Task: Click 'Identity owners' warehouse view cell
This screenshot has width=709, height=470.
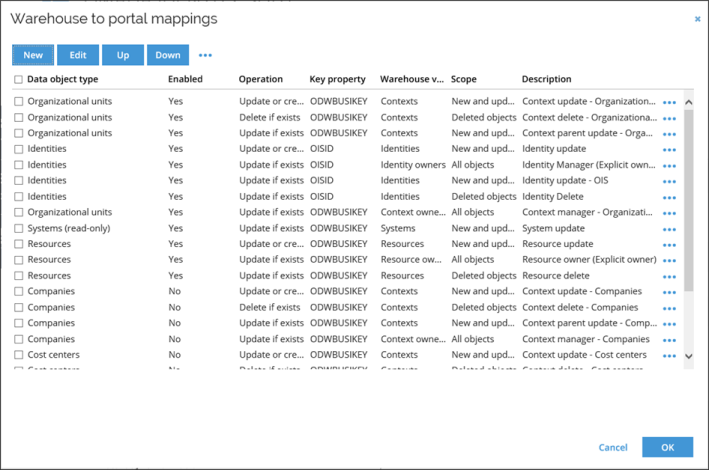Action: coord(413,165)
